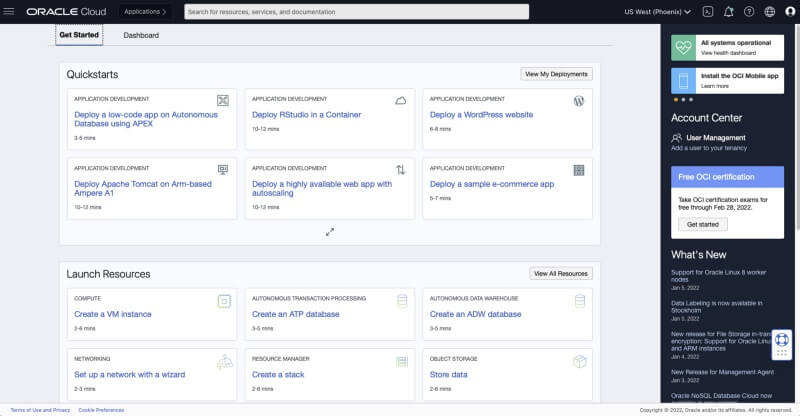Select the second carousel dot indicator
This screenshot has width=800, height=416.
pos(682,100)
